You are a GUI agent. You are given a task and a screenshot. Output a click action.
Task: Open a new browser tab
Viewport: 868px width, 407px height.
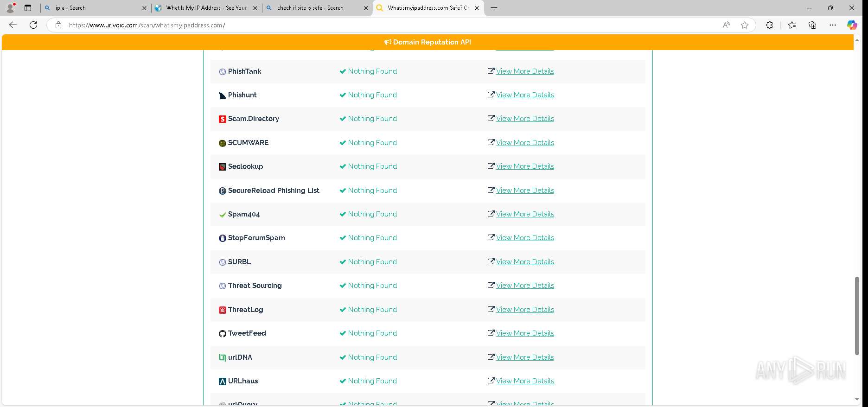point(494,8)
